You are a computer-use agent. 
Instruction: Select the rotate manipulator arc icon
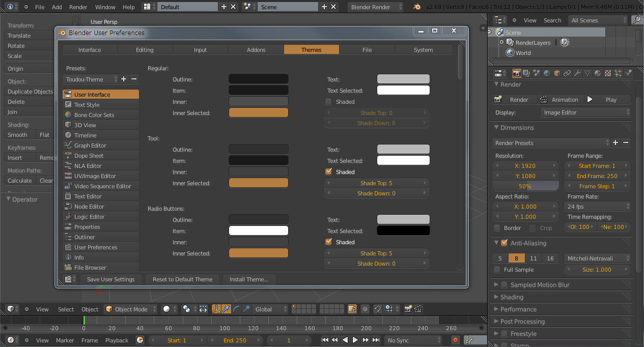click(x=237, y=309)
